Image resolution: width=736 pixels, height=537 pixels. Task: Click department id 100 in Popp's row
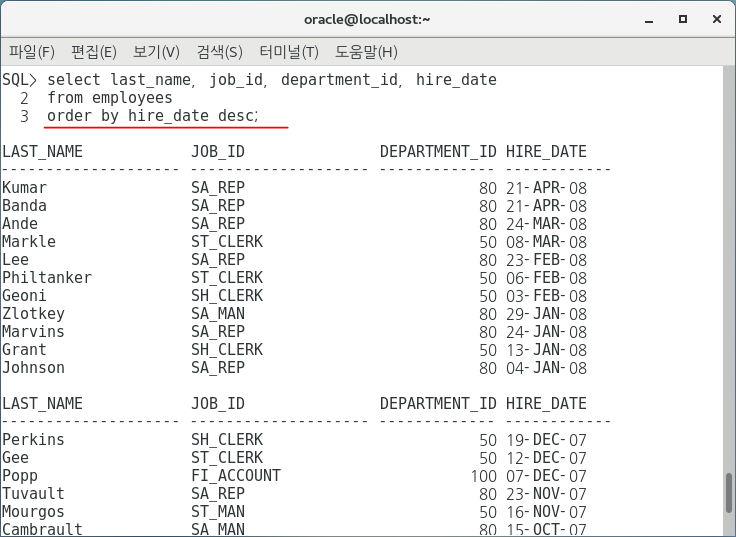[483, 476]
